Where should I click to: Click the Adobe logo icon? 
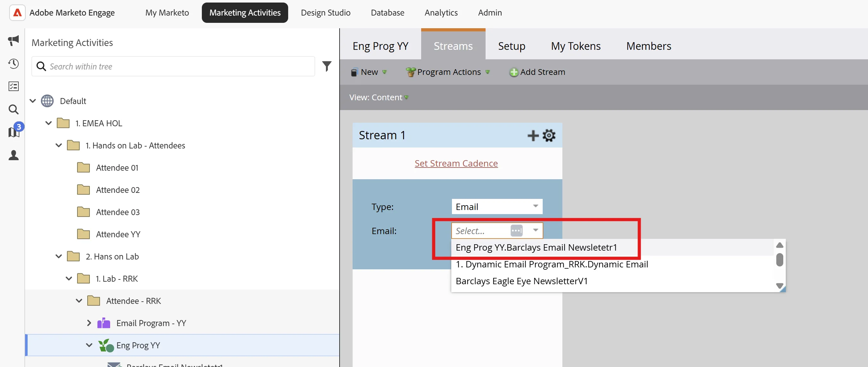pos(17,13)
